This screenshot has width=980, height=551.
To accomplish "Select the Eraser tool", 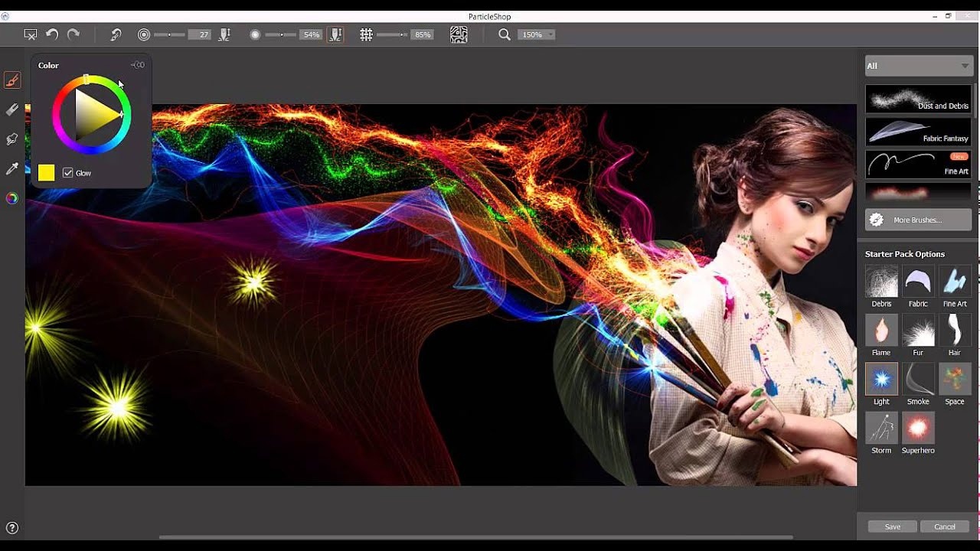I will point(12,110).
